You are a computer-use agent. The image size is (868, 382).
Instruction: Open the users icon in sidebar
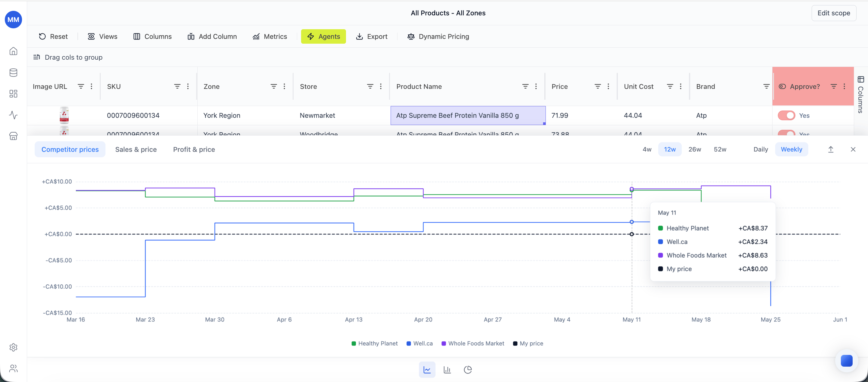[13, 368]
